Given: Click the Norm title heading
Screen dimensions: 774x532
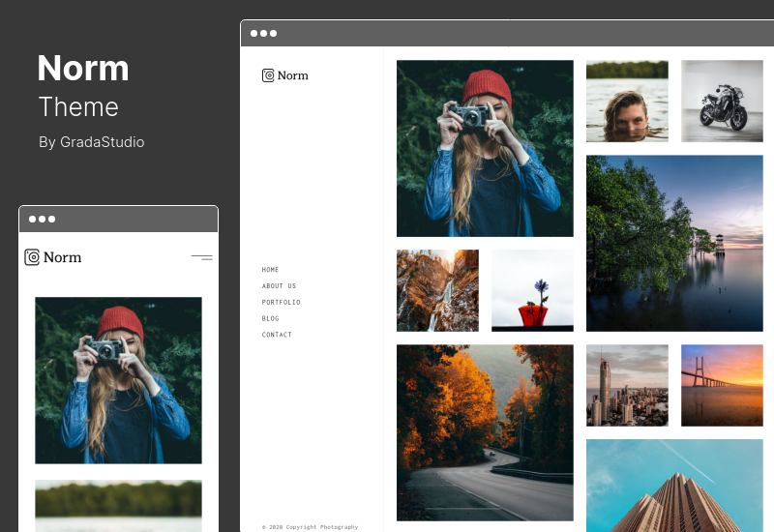Looking at the screenshot, I should point(83,68).
